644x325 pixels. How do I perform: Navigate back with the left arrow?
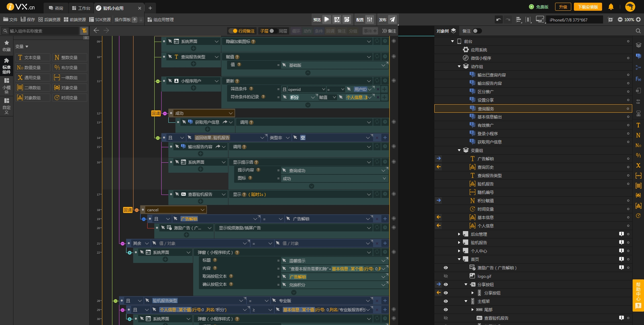(x=96, y=31)
